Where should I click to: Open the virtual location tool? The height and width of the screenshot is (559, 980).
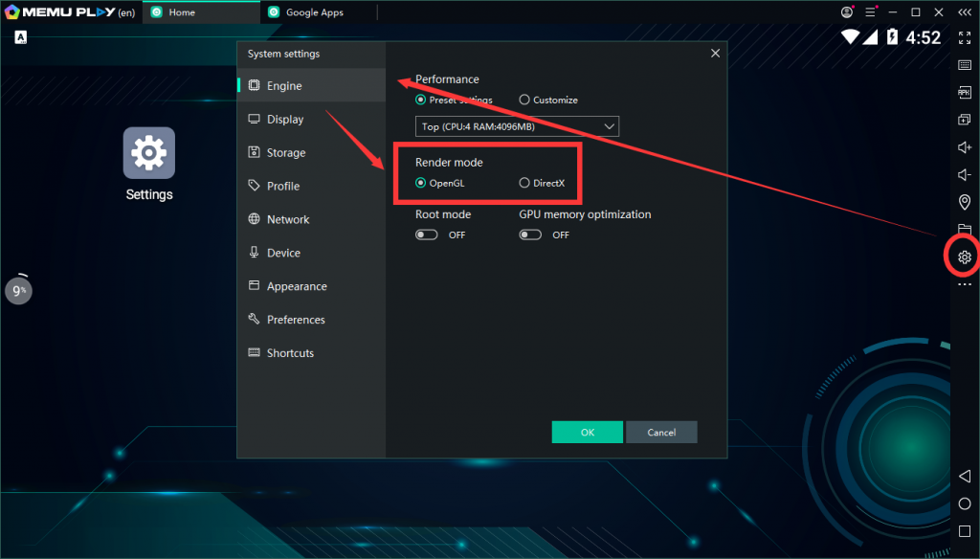click(x=964, y=202)
